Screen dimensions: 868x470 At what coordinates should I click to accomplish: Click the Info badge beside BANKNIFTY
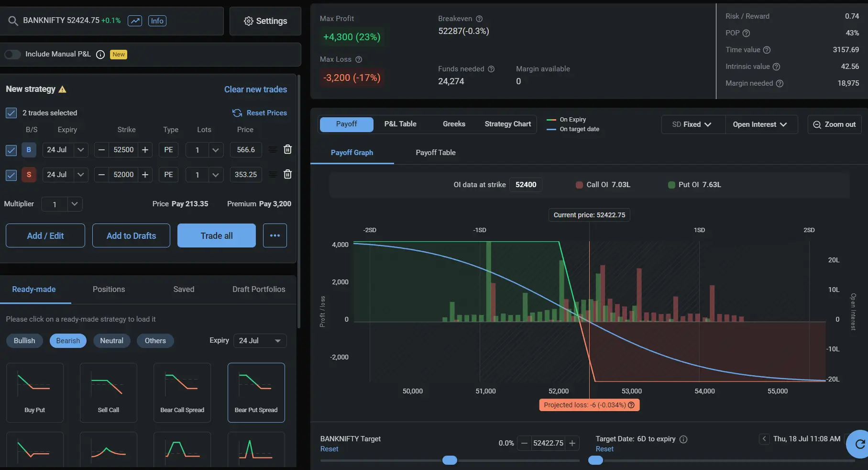pos(157,21)
